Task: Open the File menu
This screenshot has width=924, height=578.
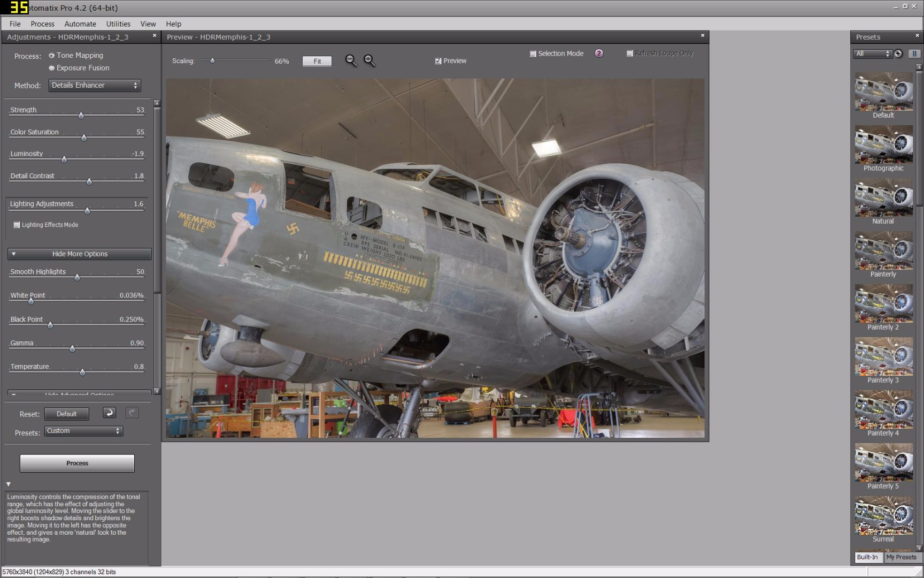Action: click(x=15, y=24)
